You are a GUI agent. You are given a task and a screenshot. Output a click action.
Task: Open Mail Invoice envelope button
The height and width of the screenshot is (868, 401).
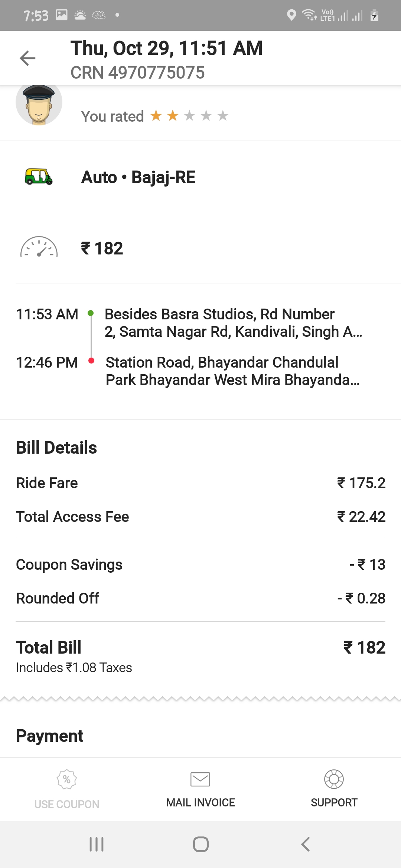200,789
